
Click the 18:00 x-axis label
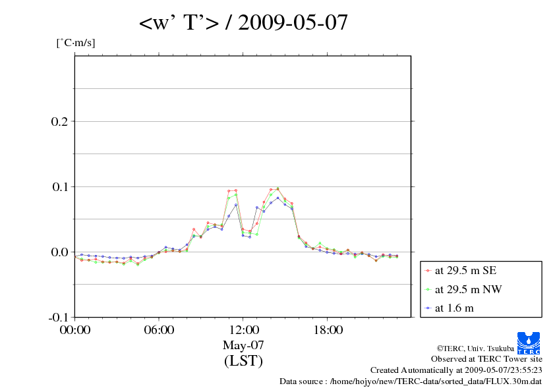pos(328,329)
